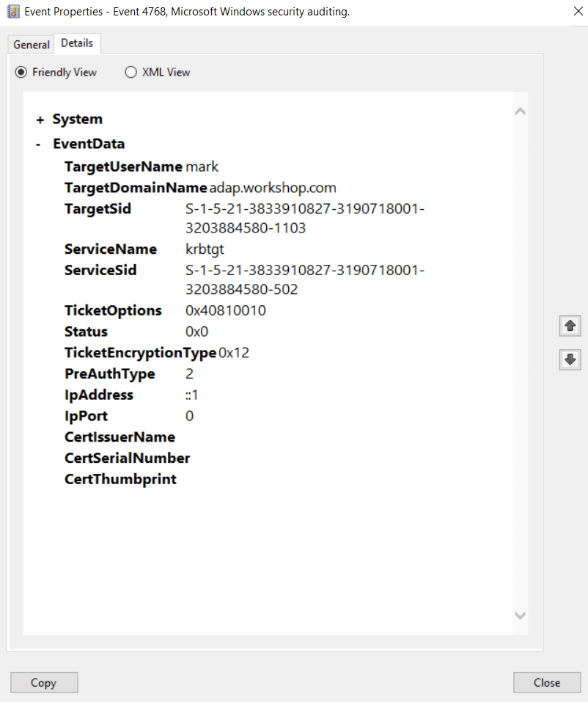The image size is (588, 702).
Task: Close the Event Properties window with X
Action: [578, 11]
